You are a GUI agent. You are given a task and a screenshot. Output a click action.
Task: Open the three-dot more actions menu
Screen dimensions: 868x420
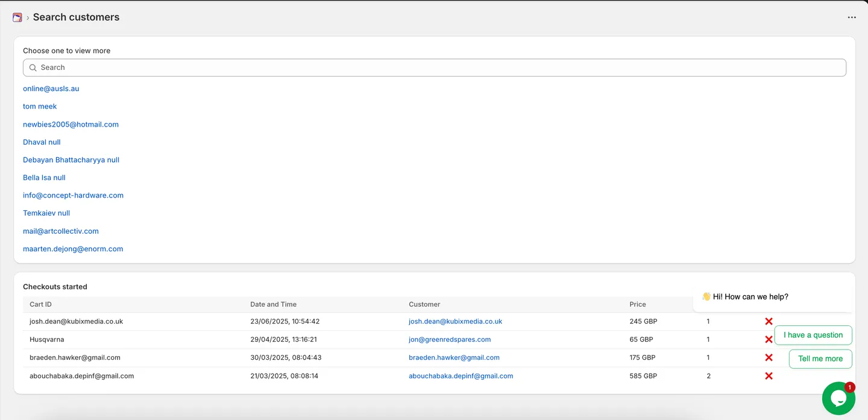click(852, 17)
